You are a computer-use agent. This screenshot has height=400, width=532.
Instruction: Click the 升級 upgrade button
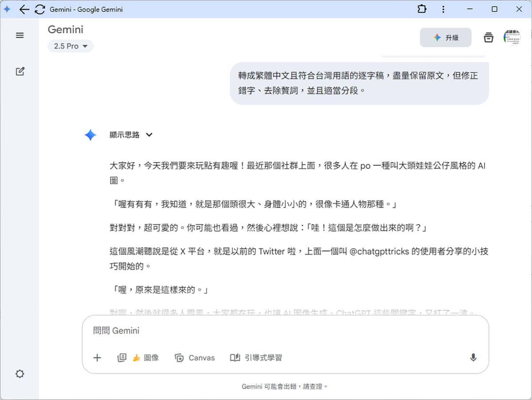point(446,38)
